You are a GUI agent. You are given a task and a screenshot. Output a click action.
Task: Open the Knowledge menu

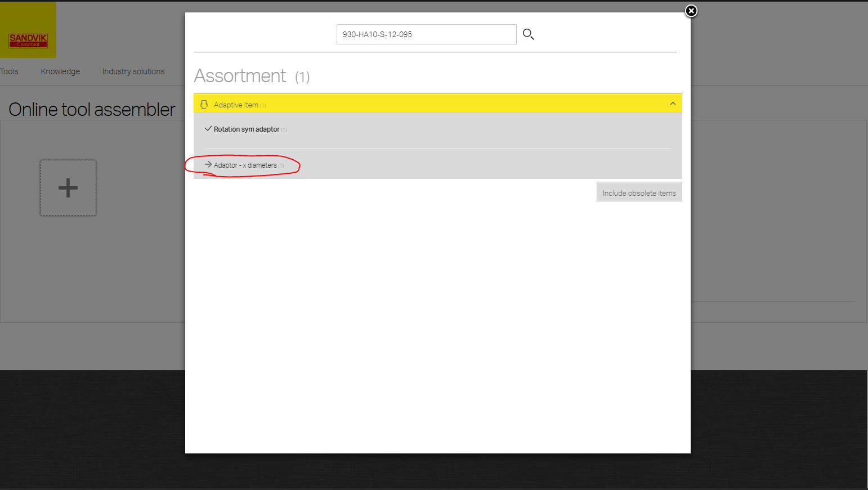[x=60, y=71]
